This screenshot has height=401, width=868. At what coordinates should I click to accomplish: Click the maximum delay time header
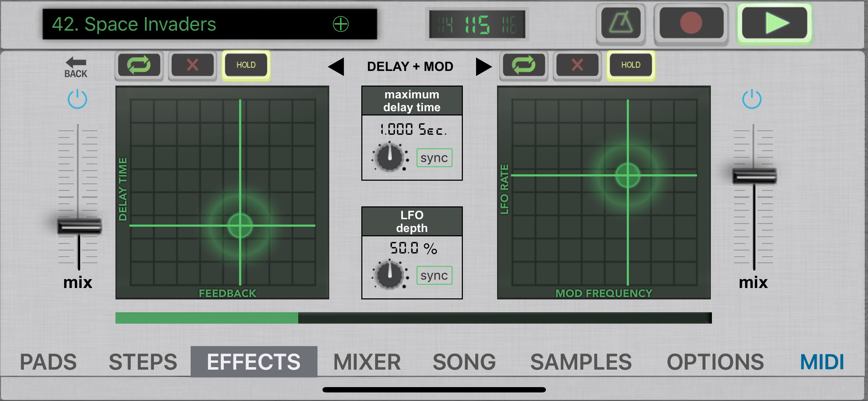412,101
